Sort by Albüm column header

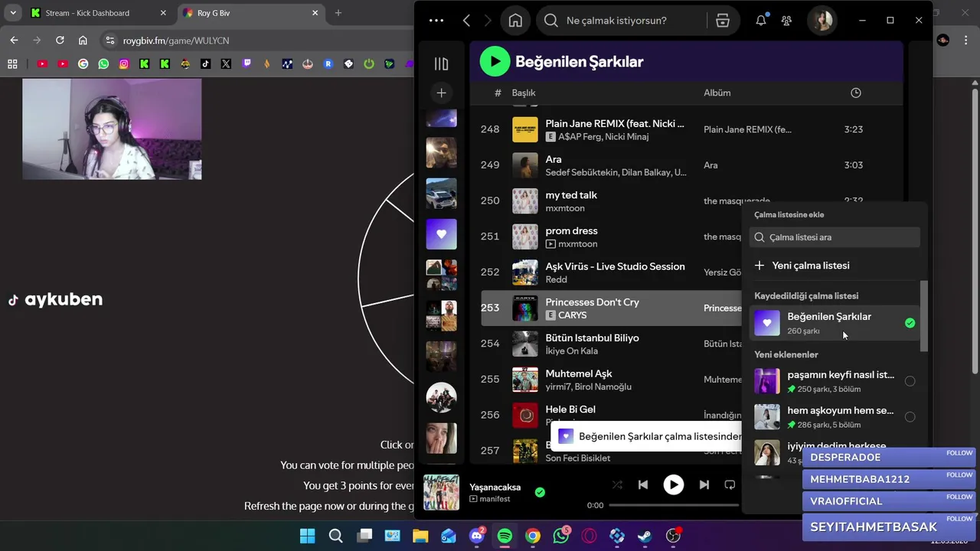point(717,93)
